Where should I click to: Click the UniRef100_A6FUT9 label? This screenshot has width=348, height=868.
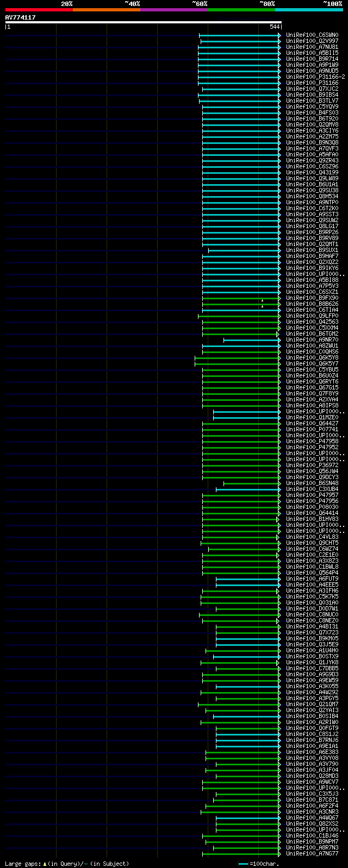pyautogui.click(x=312, y=579)
